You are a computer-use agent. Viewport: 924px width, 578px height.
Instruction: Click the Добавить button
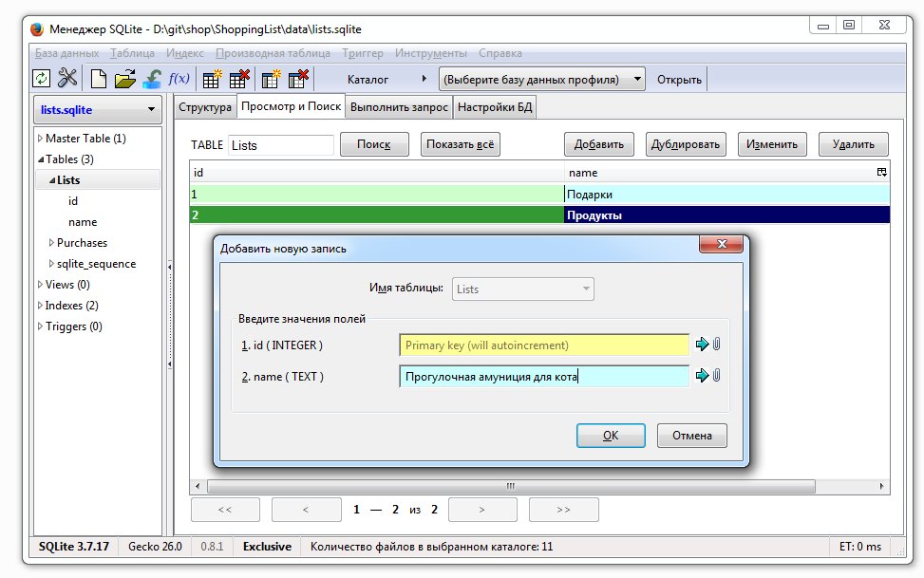tap(599, 144)
